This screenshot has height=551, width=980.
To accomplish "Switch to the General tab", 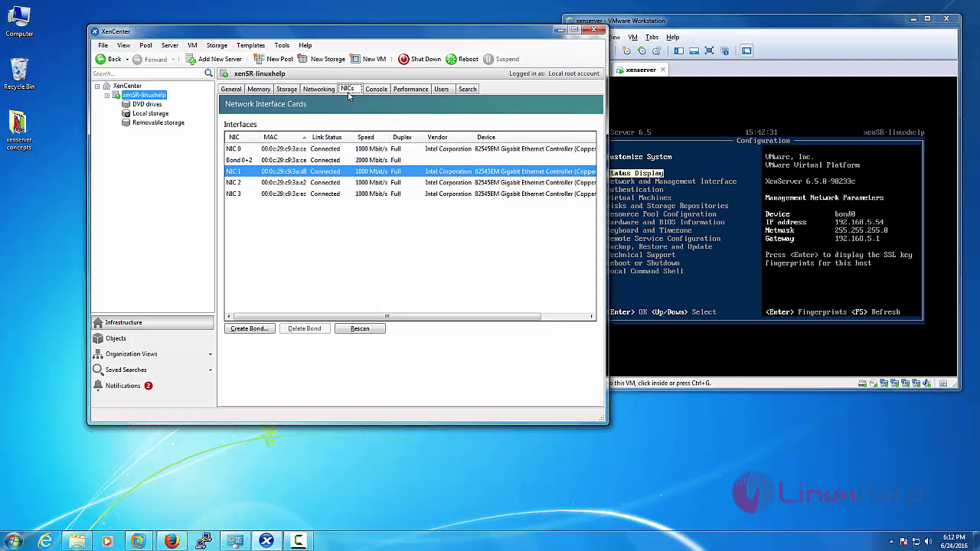I will click(x=231, y=89).
